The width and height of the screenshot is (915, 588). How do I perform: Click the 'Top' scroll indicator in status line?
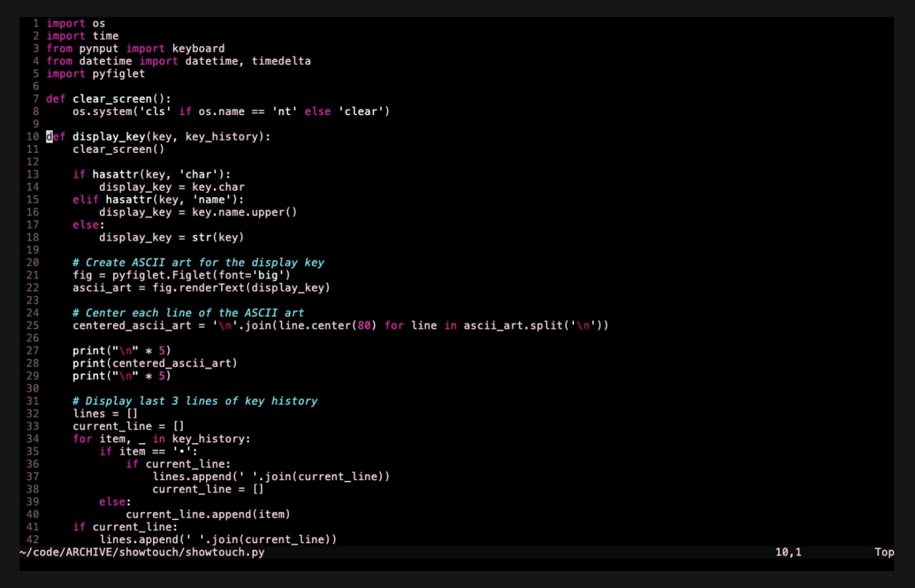tap(884, 552)
